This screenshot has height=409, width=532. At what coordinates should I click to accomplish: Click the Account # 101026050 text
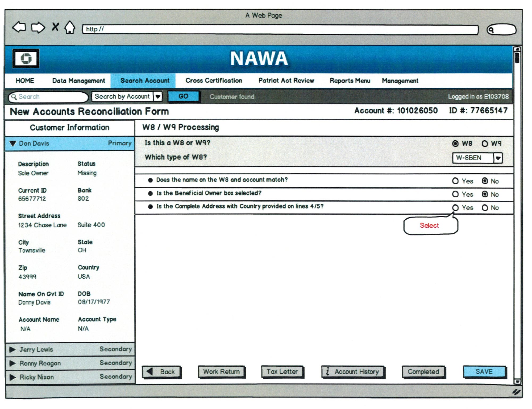coord(396,111)
